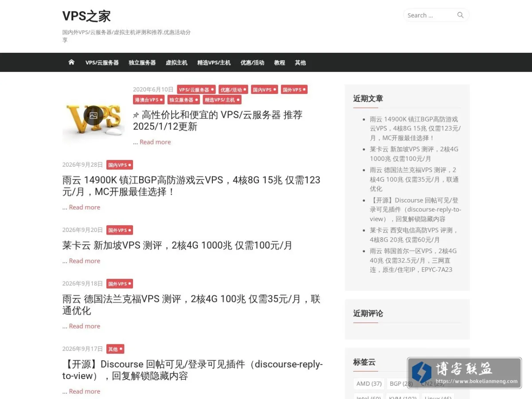Open the VPS之家 site title
This screenshot has height=399, width=532.
tap(86, 16)
